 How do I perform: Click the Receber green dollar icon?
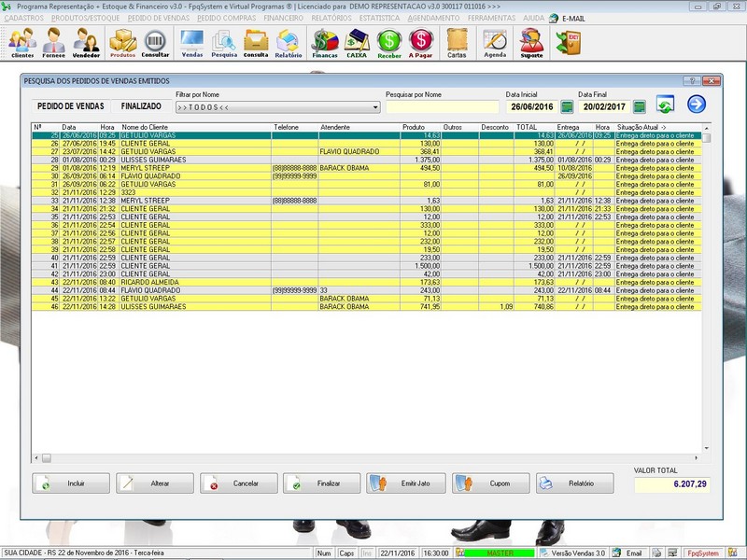[389, 43]
